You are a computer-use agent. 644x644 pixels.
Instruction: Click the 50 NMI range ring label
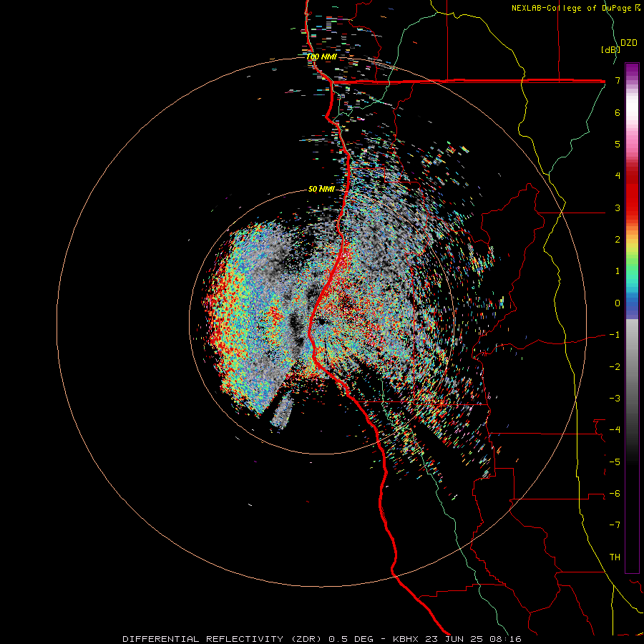click(x=321, y=189)
